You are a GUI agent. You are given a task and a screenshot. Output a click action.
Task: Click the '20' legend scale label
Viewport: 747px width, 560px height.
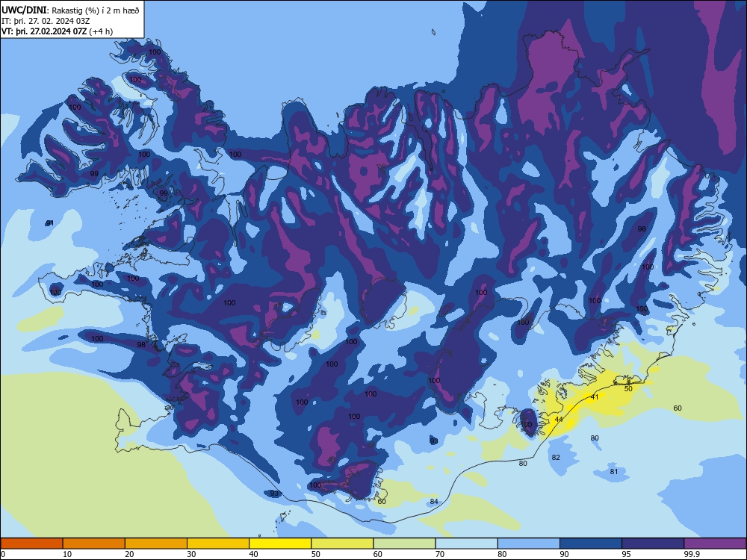pyautogui.click(x=129, y=554)
